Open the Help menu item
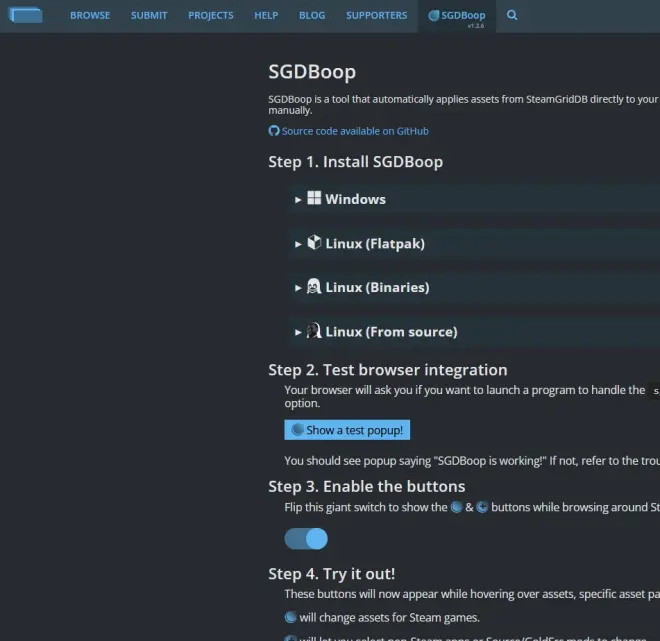 [x=266, y=16]
